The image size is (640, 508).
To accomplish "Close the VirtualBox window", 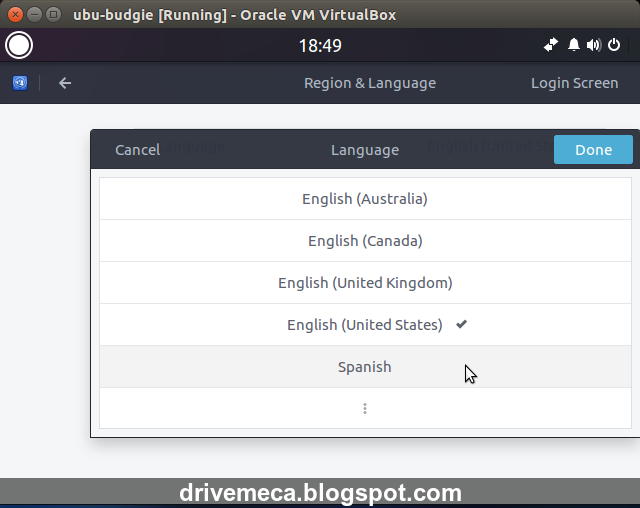I will [x=15, y=15].
